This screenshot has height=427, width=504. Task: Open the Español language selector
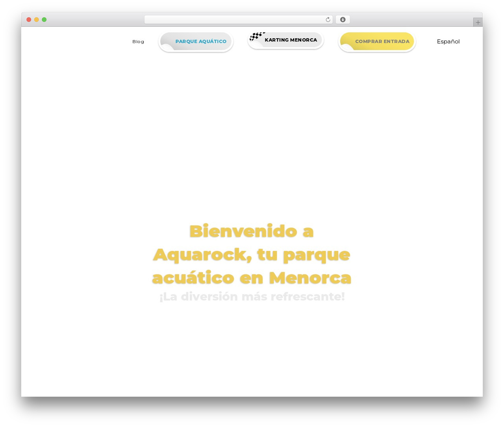(x=448, y=41)
